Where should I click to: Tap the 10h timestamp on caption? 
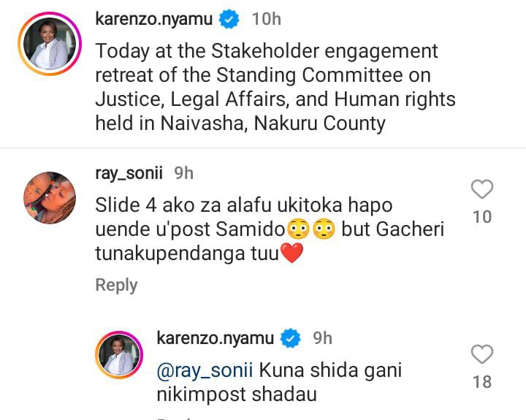coord(267,19)
